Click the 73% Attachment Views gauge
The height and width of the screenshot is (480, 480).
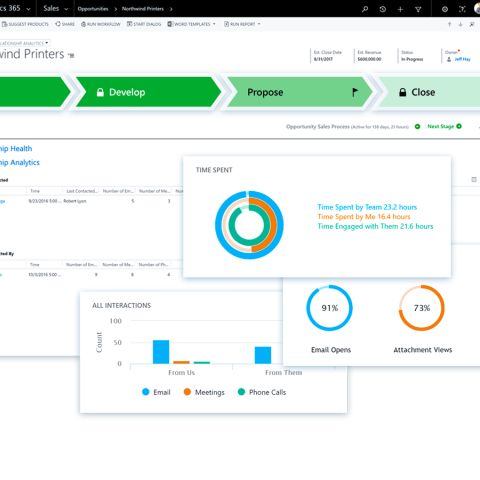[x=422, y=308]
